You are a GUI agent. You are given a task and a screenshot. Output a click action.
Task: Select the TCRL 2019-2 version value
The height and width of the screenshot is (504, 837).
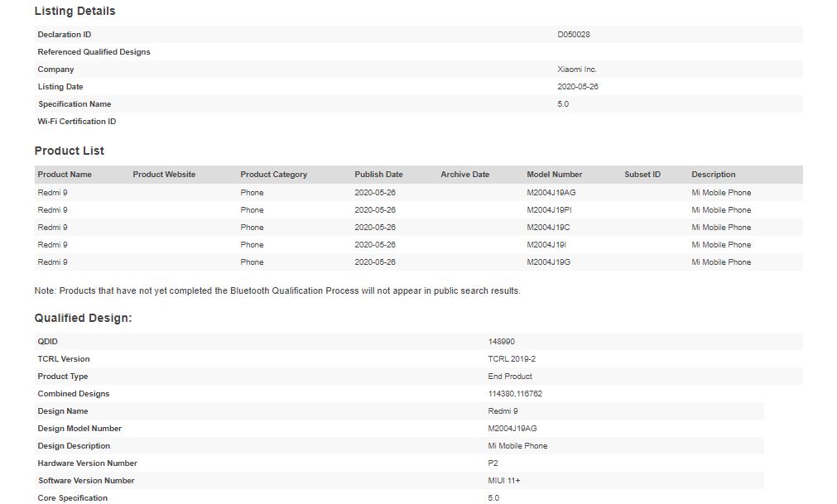[511, 359]
